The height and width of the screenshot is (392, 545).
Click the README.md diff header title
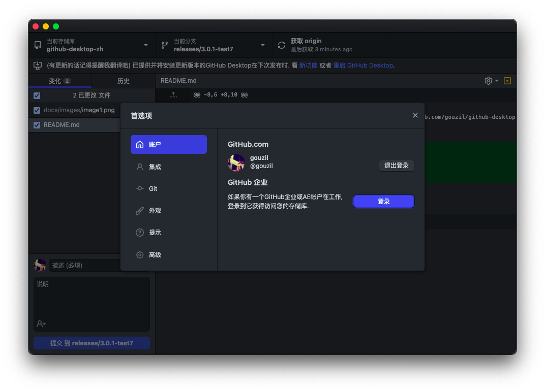[178, 81]
